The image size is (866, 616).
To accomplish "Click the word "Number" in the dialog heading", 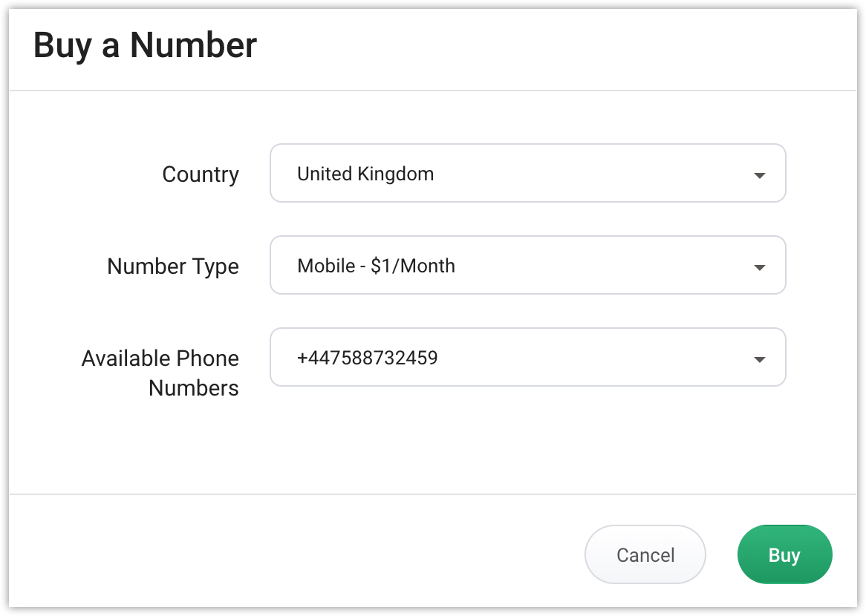I will 193,45.
